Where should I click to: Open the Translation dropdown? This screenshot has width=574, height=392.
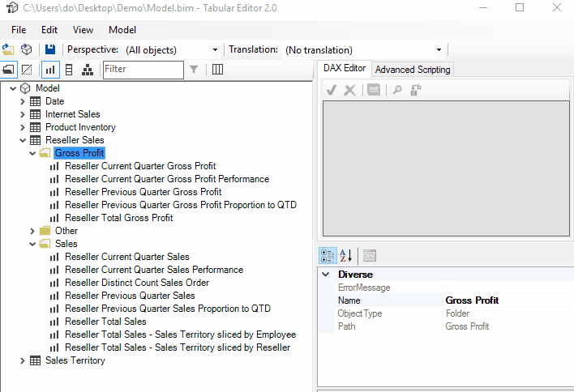click(439, 49)
